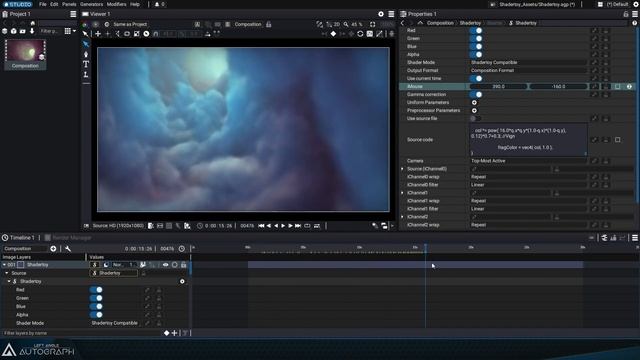Click the iMouse X value slider field

(498, 87)
